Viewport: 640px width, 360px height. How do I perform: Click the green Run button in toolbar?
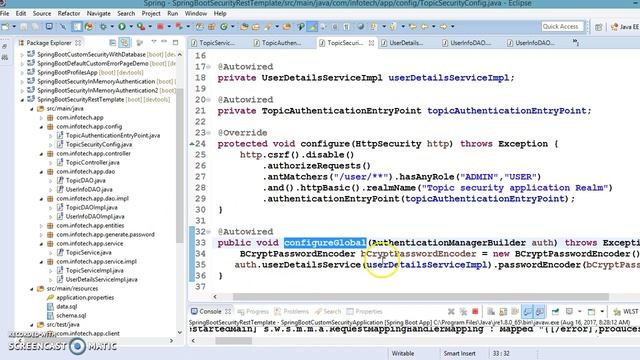(122, 27)
